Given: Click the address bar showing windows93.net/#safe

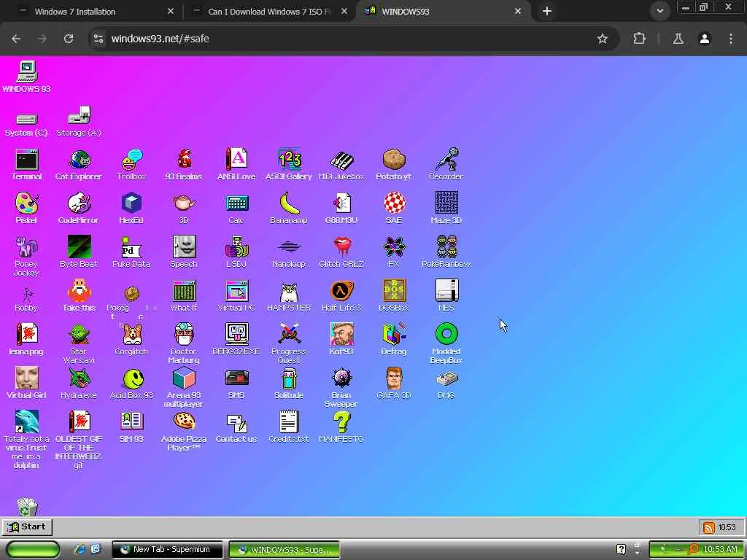Looking at the screenshot, I should click(354, 39).
